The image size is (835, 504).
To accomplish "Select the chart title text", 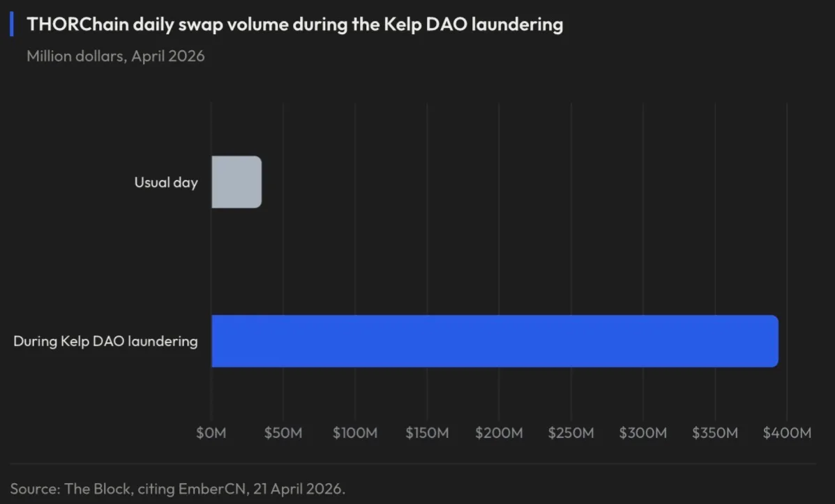I will pyautogui.click(x=294, y=24).
